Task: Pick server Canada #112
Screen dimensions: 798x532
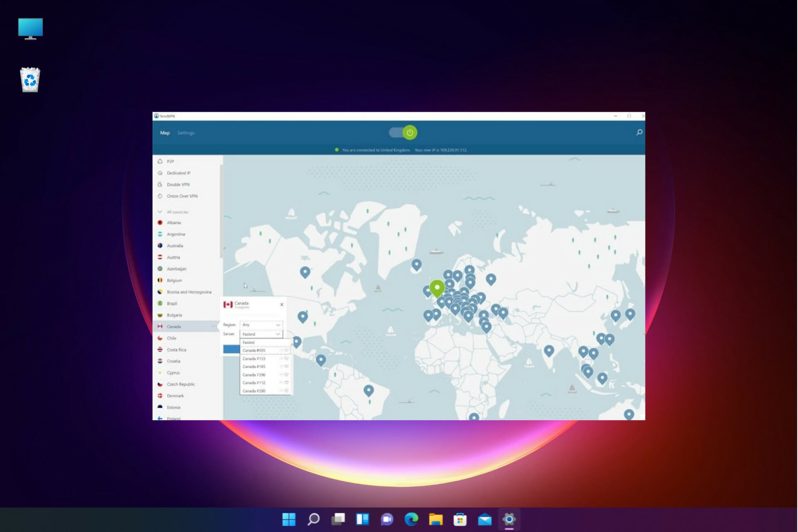Action: (x=265, y=383)
